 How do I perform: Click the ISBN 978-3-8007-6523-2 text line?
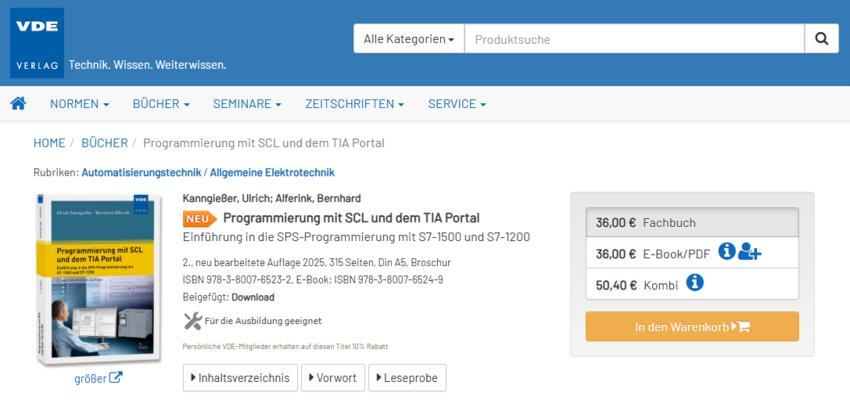313,280
